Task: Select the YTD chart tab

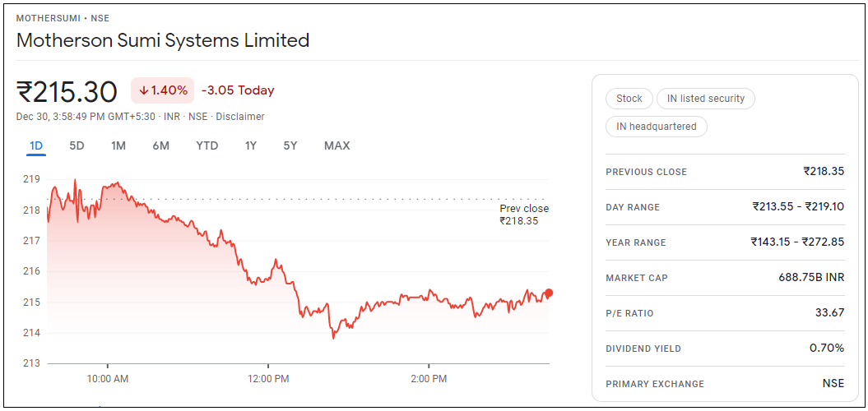Action: click(207, 146)
